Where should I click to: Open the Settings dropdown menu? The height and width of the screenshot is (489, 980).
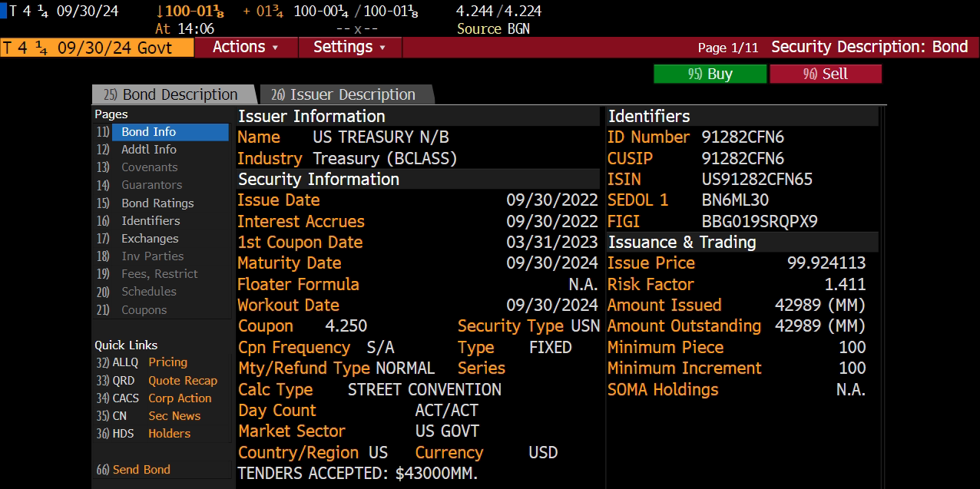coord(348,47)
